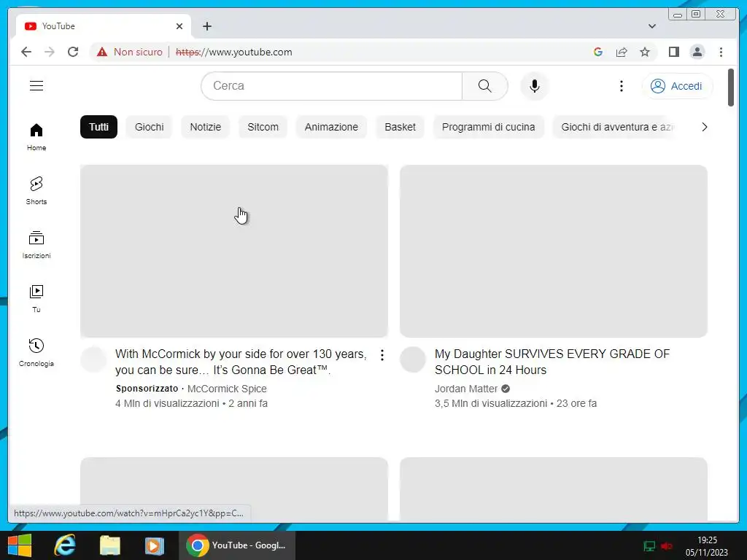This screenshot has height=560, width=747.
Task: Toggle Chrome side panel
Action: pyautogui.click(x=673, y=52)
